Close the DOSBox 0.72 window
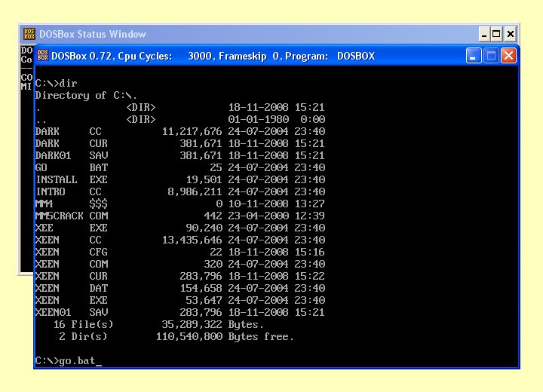543x392 pixels. click(x=508, y=55)
